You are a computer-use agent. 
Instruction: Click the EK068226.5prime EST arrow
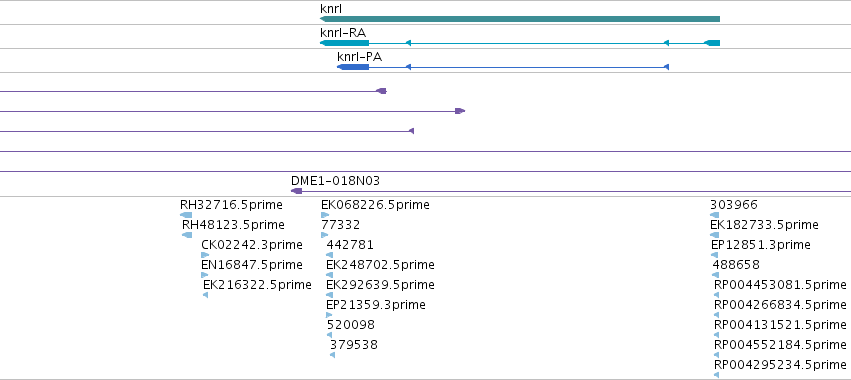coord(325,215)
